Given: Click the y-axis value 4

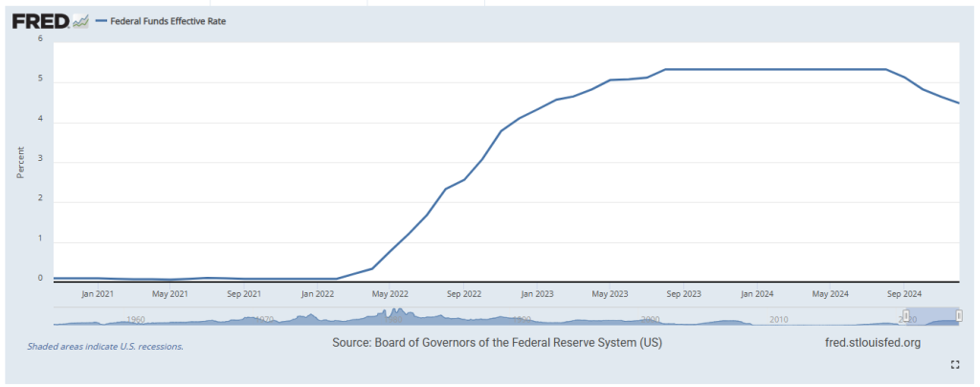Looking at the screenshot, I should pos(40,120).
